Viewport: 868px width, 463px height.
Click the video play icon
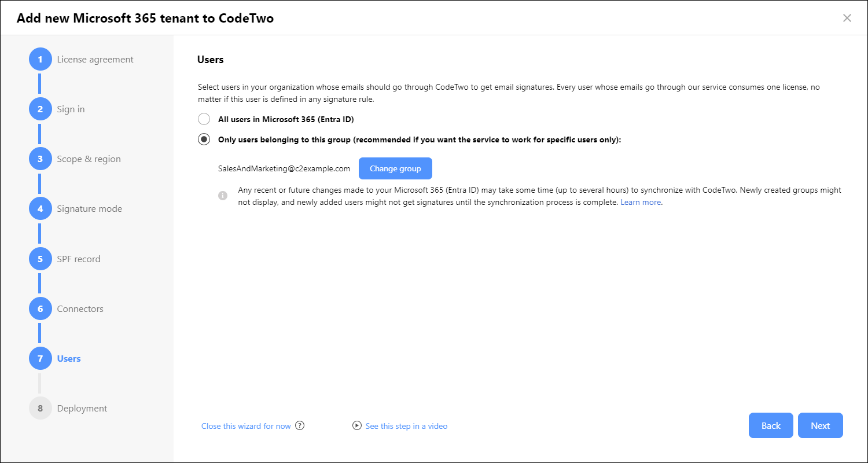356,426
